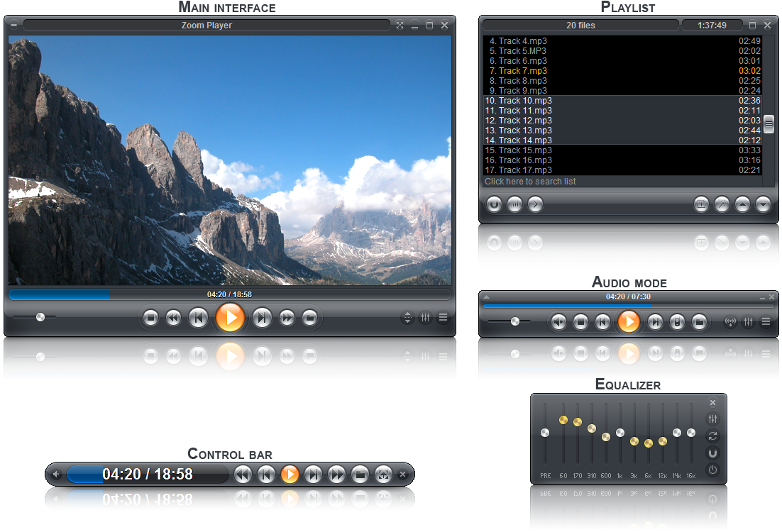The height and width of the screenshot is (532, 782).
Task: Open the equalizer from main interface bar
Action: pos(425,317)
